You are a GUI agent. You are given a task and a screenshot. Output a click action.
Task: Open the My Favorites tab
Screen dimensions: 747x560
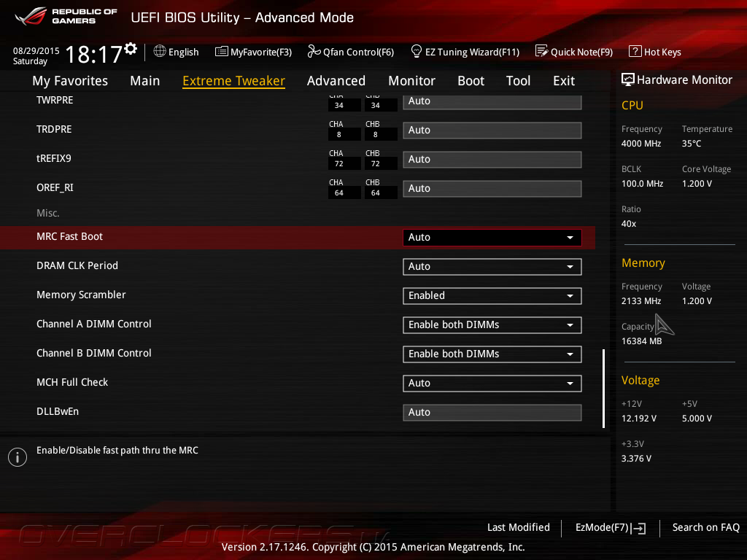point(70,81)
